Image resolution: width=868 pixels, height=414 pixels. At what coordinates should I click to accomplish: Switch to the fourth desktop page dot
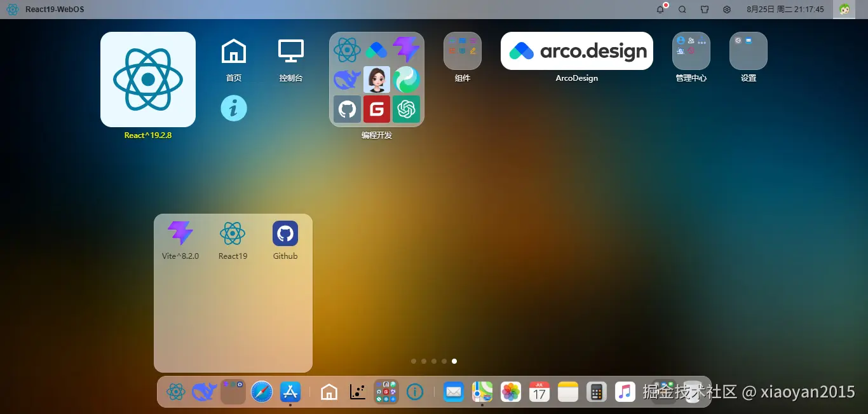tap(444, 361)
